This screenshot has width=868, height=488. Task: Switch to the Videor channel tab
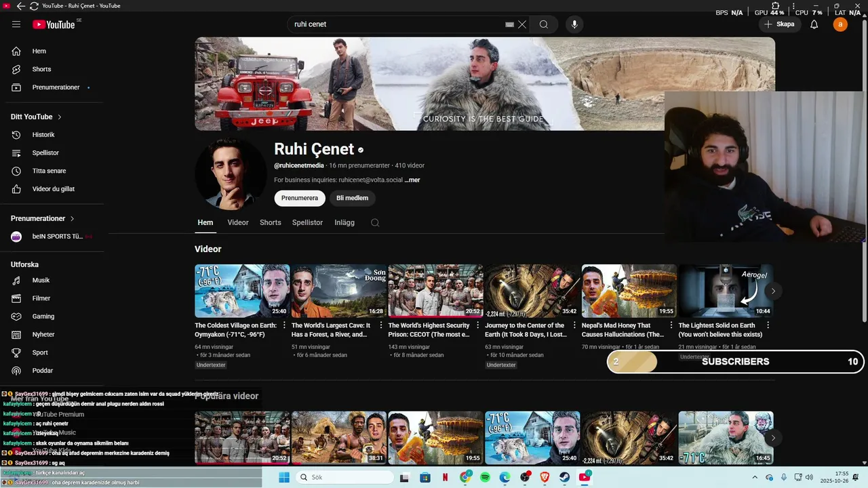coord(238,222)
